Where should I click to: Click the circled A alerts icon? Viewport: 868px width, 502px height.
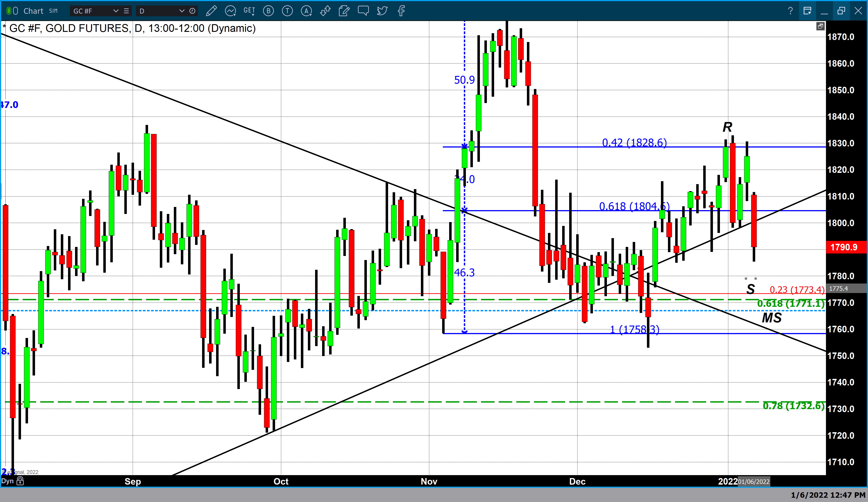coord(306,11)
